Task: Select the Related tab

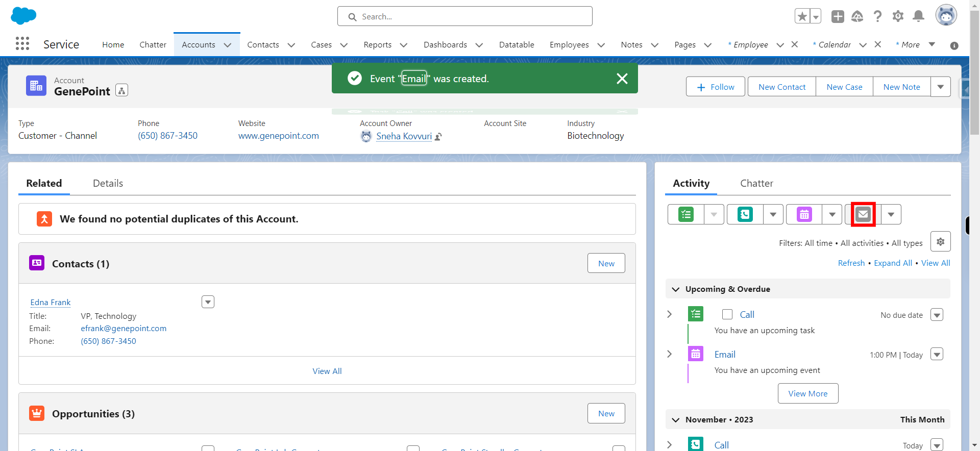Action: 44,183
